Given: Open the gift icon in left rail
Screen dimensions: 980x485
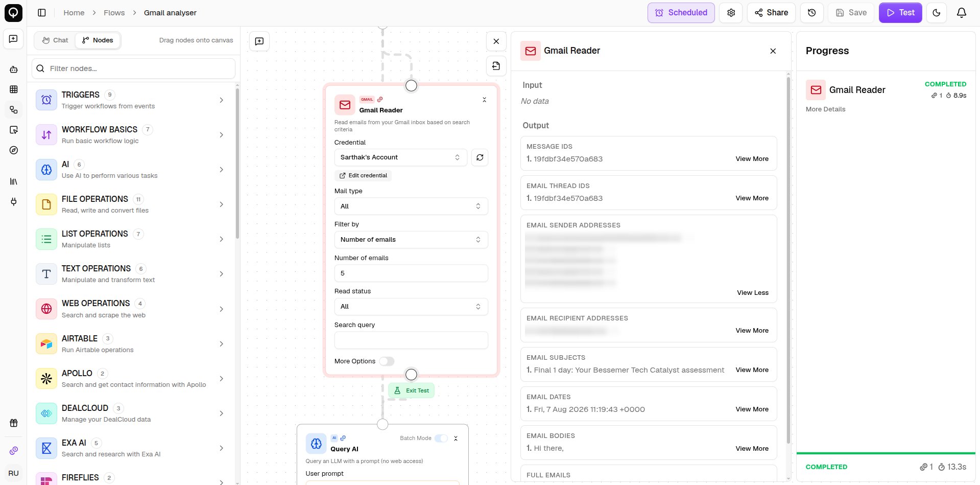Looking at the screenshot, I should coord(14,423).
